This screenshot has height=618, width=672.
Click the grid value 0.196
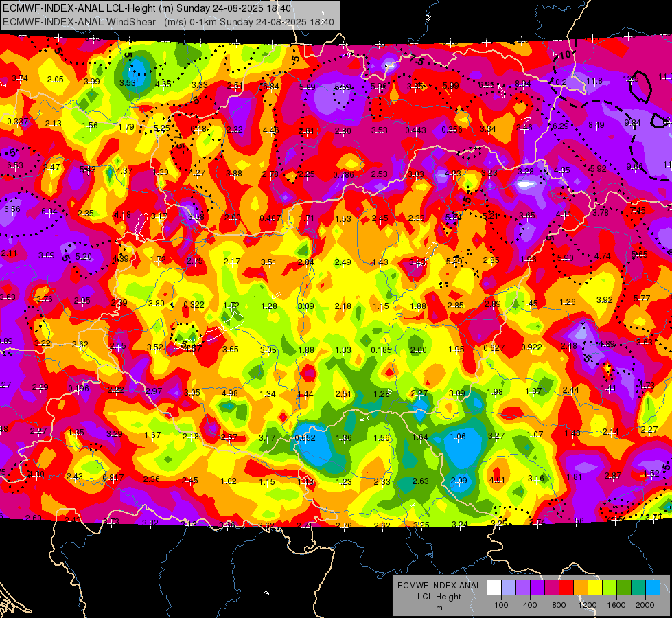(x=79, y=389)
